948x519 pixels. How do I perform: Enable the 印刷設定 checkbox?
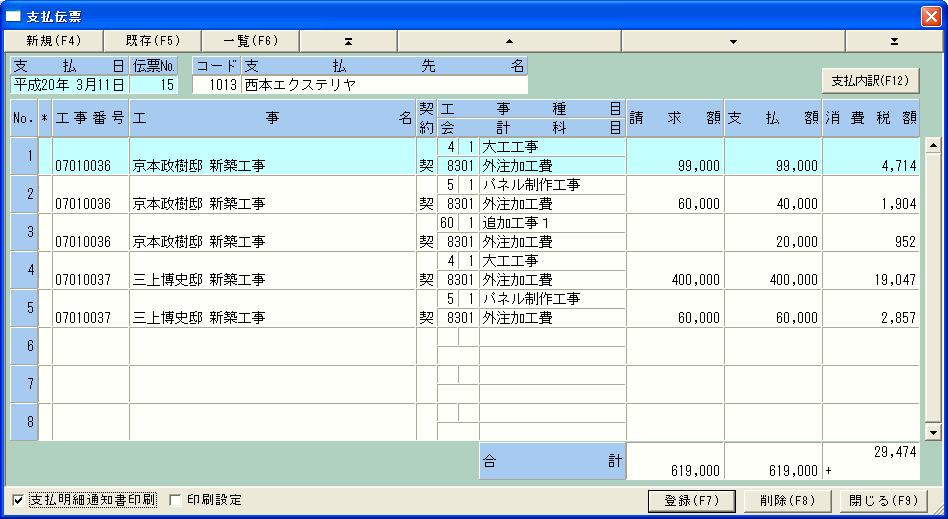(x=176, y=500)
